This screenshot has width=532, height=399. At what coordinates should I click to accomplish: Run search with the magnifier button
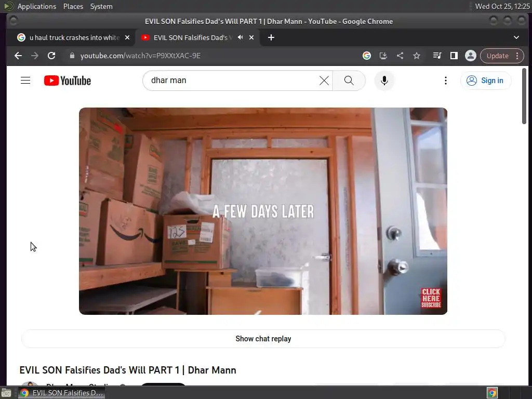(x=349, y=81)
